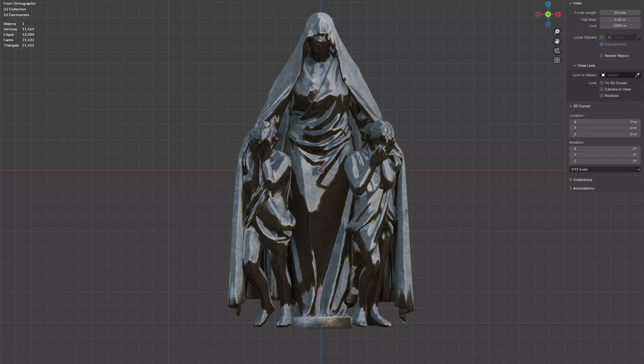Click Edges count '33,000'

click(28, 35)
